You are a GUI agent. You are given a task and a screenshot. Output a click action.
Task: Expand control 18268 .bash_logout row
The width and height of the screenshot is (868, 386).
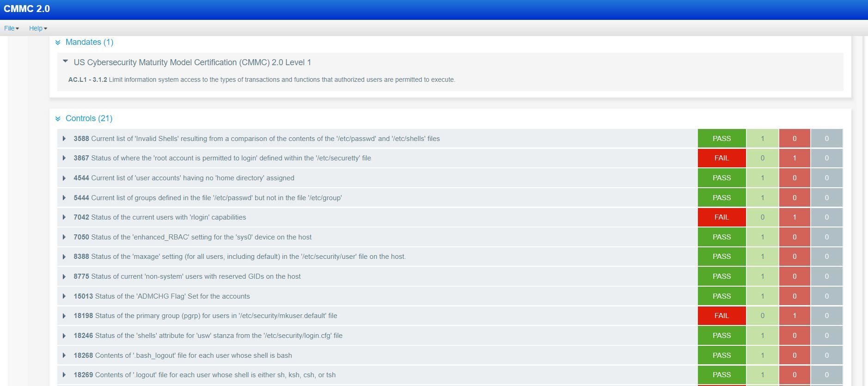click(x=64, y=355)
